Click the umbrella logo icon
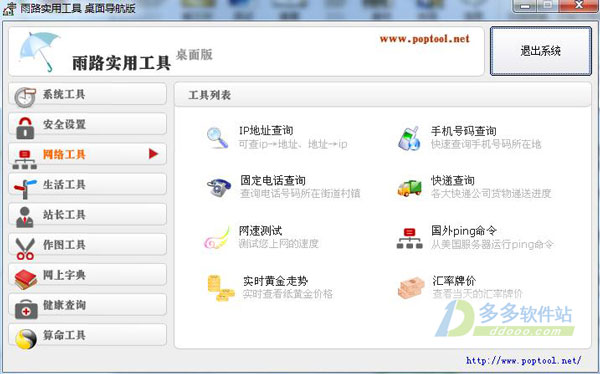600x374 pixels. tap(39, 51)
